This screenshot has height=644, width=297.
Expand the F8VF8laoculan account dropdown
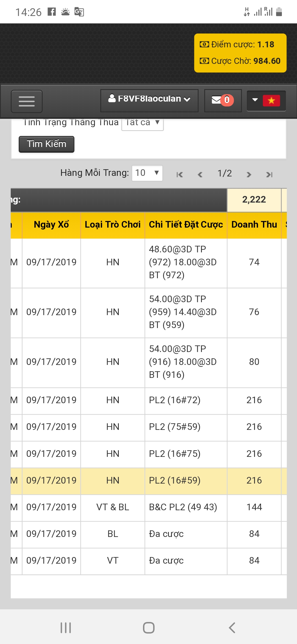pos(149,100)
